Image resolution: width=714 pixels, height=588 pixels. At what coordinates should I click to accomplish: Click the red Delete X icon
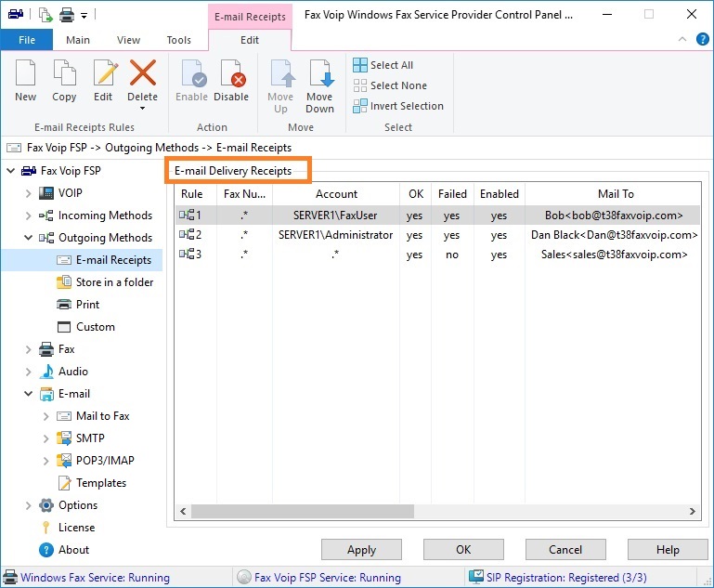point(143,72)
